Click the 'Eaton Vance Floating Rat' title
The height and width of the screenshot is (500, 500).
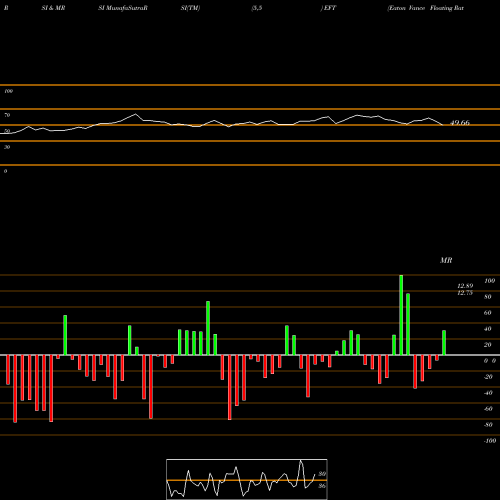coord(426,8)
